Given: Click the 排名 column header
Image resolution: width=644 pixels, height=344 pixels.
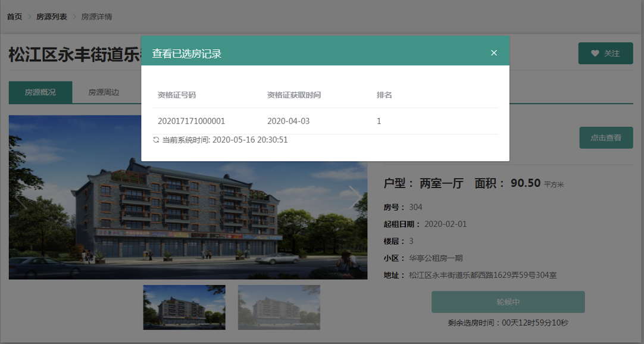Looking at the screenshot, I should pos(384,95).
